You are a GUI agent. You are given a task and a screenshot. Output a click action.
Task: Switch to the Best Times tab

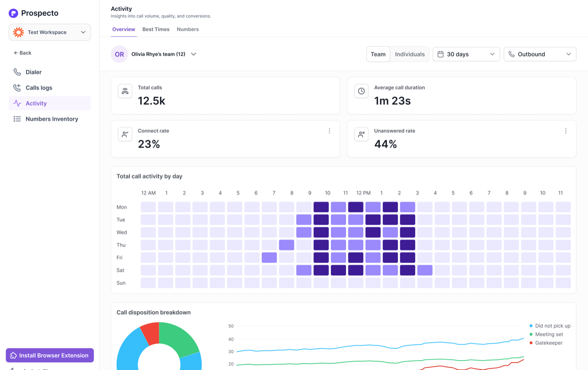[x=156, y=29]
